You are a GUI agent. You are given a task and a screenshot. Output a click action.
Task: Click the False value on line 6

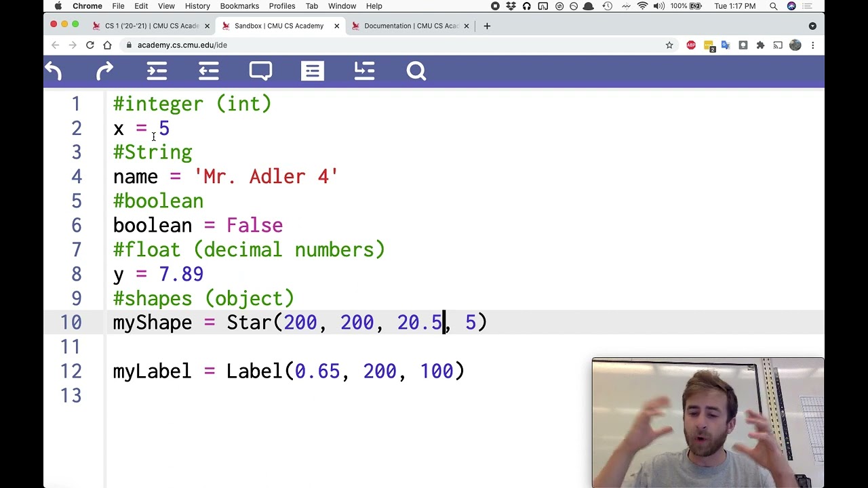tap(254, 225)
